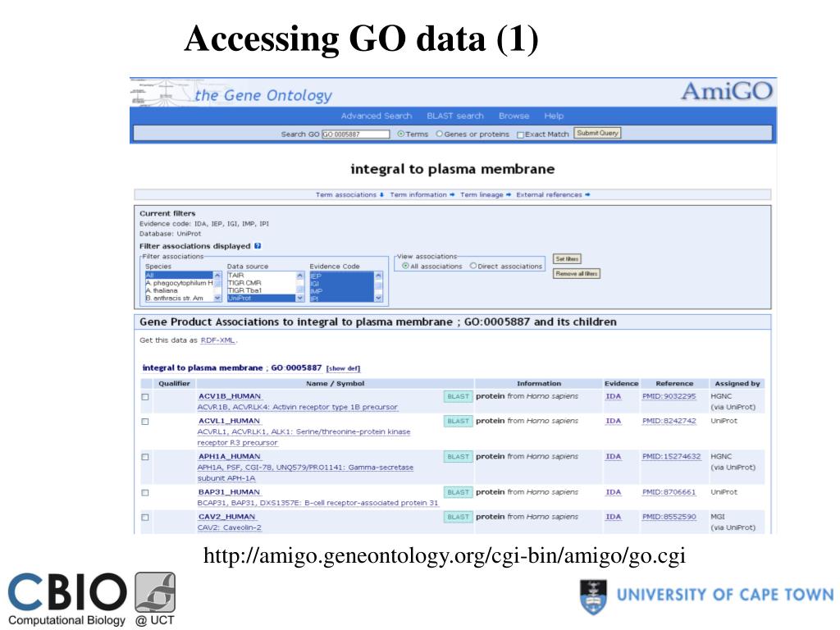The image size is (840, 630).
Task: Open the APH1A_HUMAN gene product link
Action: click(230, 456)
